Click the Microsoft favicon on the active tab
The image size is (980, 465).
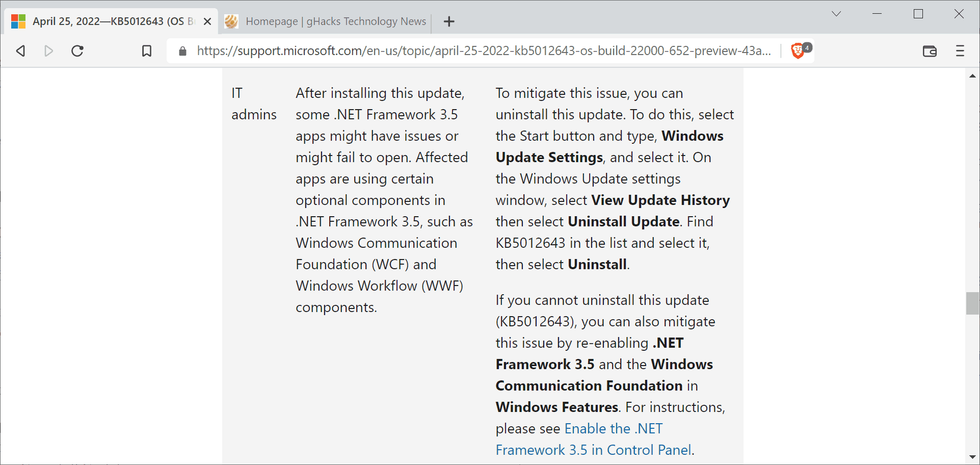coord(18,21)
